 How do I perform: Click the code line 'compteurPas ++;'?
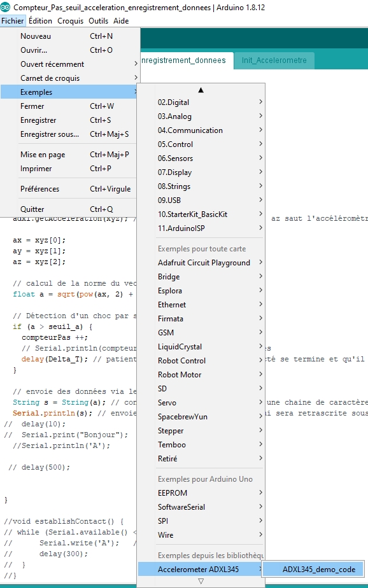(55, 337)
